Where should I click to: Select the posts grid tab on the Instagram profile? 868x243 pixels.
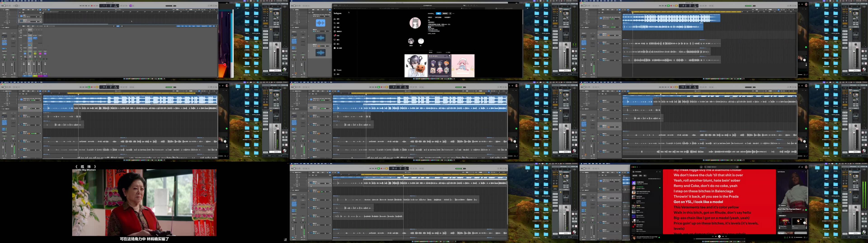coord(431,53)
